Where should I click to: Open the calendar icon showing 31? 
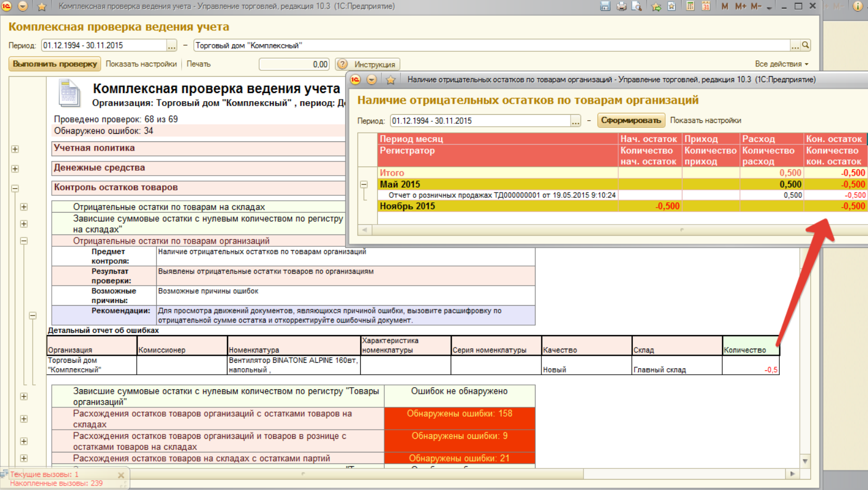[706, 7]
